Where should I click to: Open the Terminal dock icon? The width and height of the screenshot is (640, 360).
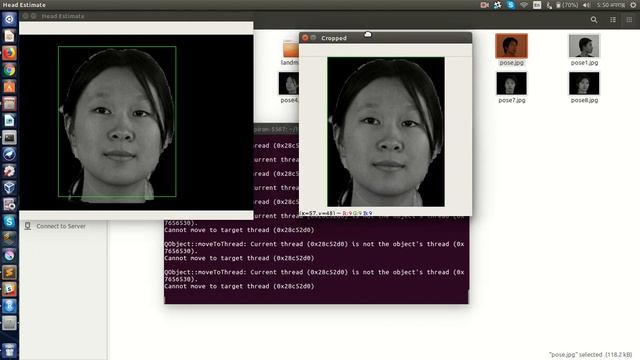click(x=9, y=137)
